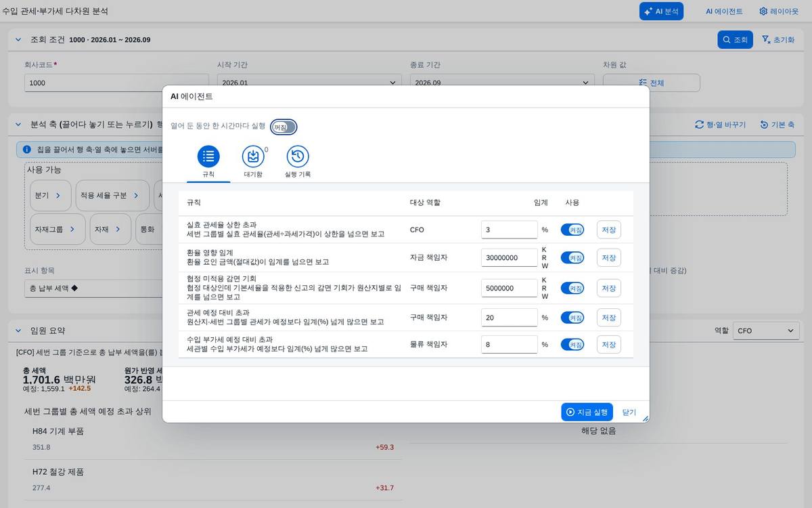Save the 실효 관세율 상한 초과 rule

(609, 230)
